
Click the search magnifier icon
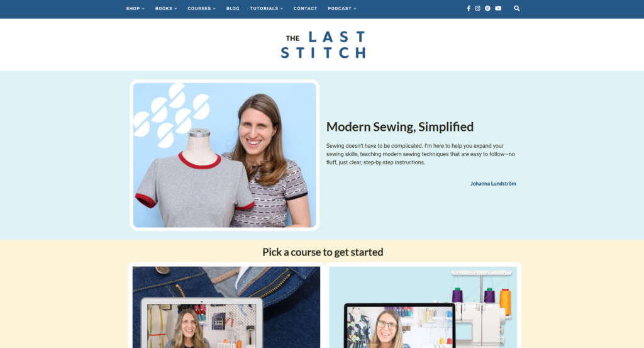pos(517,8)
